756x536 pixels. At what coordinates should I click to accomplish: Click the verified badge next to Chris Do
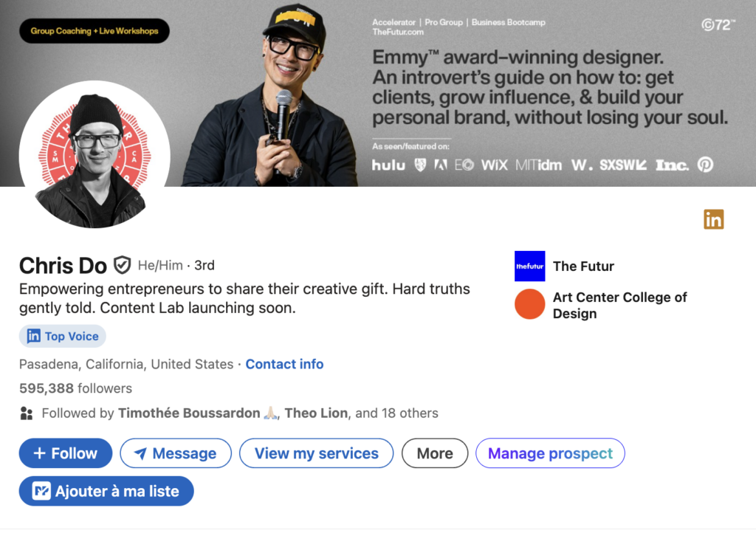point(120,265)
